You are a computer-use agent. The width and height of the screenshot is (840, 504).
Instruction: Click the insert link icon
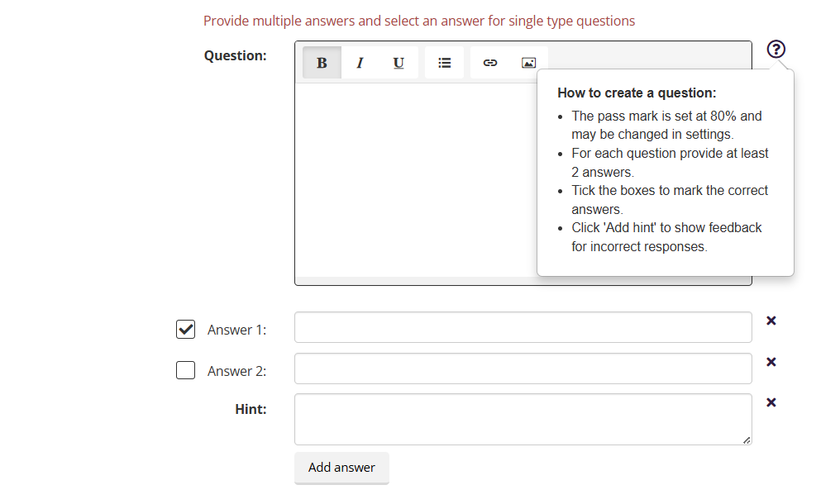[489, 63]
